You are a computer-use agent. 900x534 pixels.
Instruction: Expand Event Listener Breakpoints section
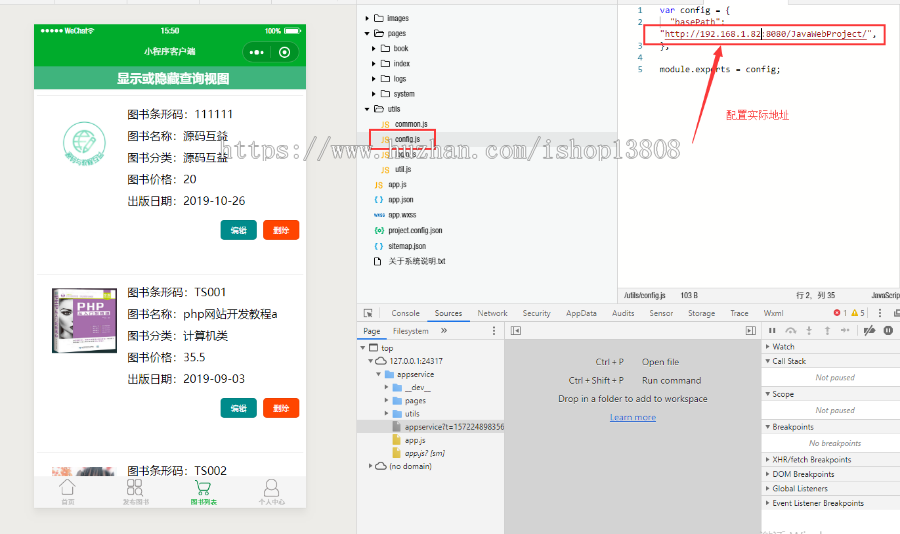[767, 503]
